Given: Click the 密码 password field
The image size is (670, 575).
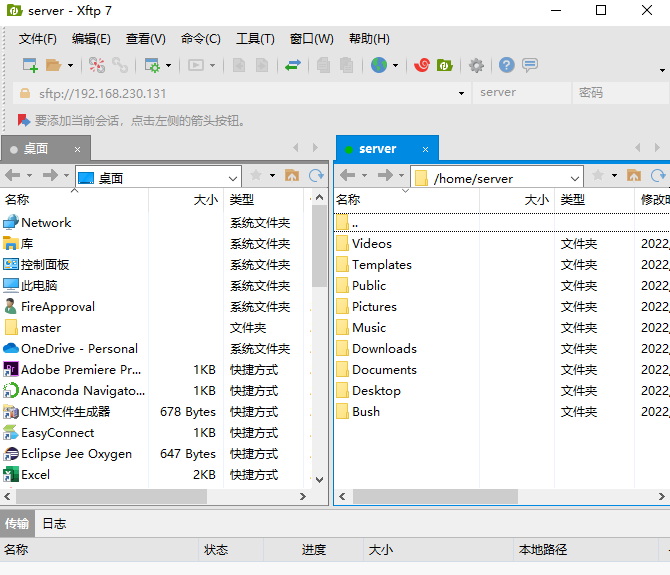Looking at the screenshot, I should pos(622,93).
